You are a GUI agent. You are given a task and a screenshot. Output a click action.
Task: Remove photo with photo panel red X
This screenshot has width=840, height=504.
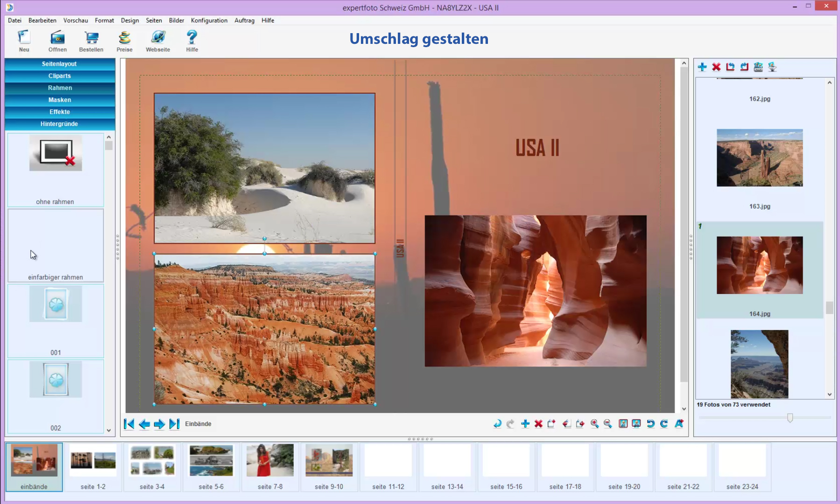pyautogui.click(x=716, y=67)
